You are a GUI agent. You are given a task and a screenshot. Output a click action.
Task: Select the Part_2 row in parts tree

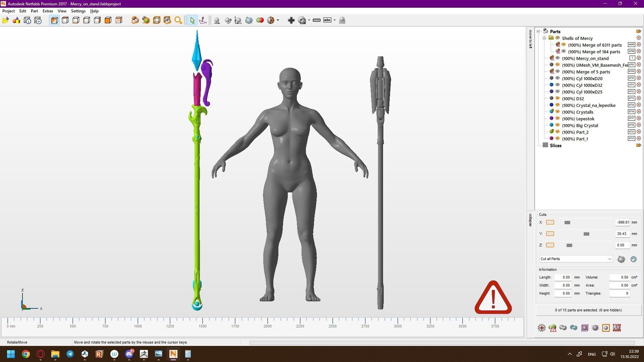click(575, 132)
